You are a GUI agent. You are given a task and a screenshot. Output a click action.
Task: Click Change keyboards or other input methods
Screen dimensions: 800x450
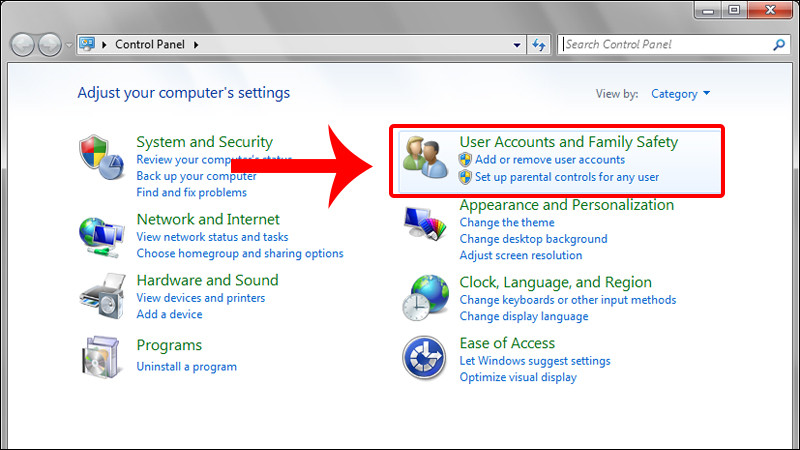[567, 300]
